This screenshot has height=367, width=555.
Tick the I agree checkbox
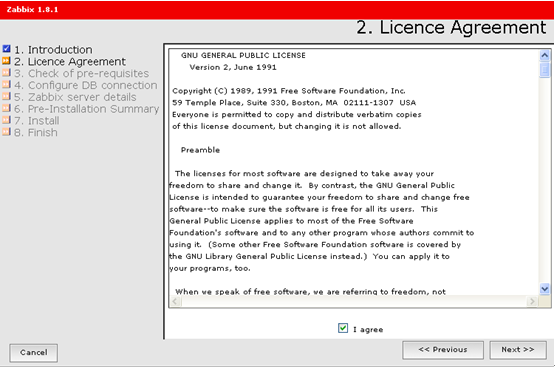(x=343, y=328)
